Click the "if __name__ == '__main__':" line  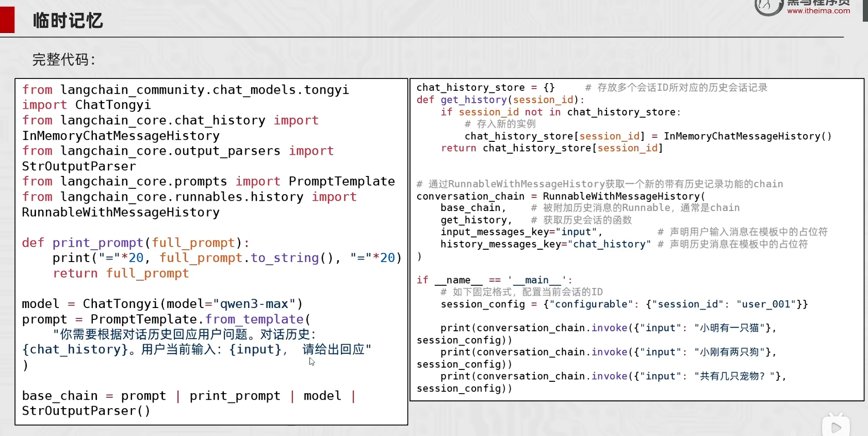coord(495,280)
